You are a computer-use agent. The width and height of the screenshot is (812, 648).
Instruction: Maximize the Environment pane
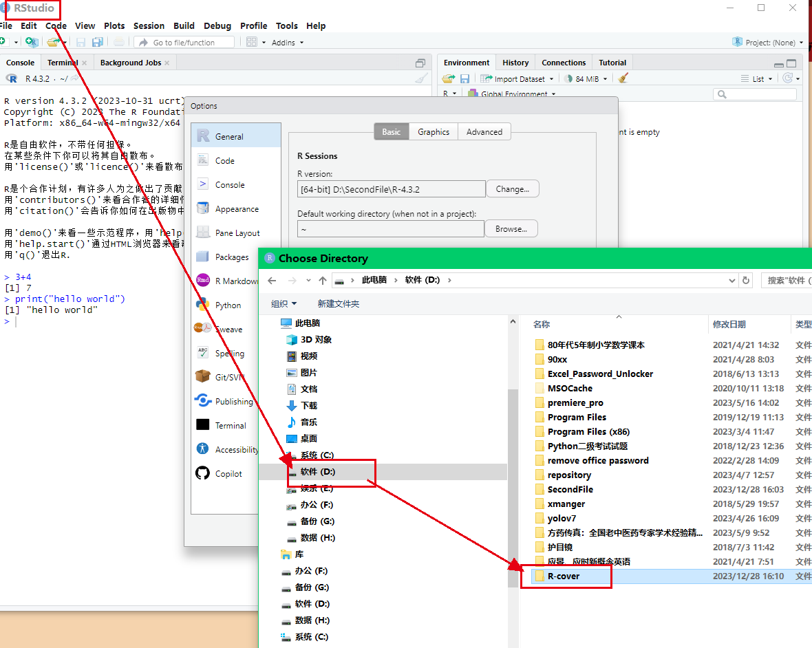pyautogui.click(x=791, y=63)
